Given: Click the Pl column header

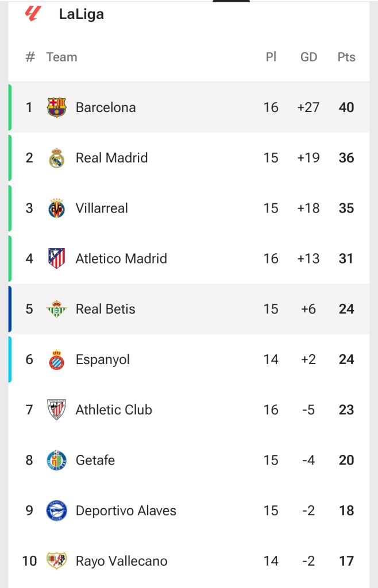Looking at the screenshot, I should (271, 57).
